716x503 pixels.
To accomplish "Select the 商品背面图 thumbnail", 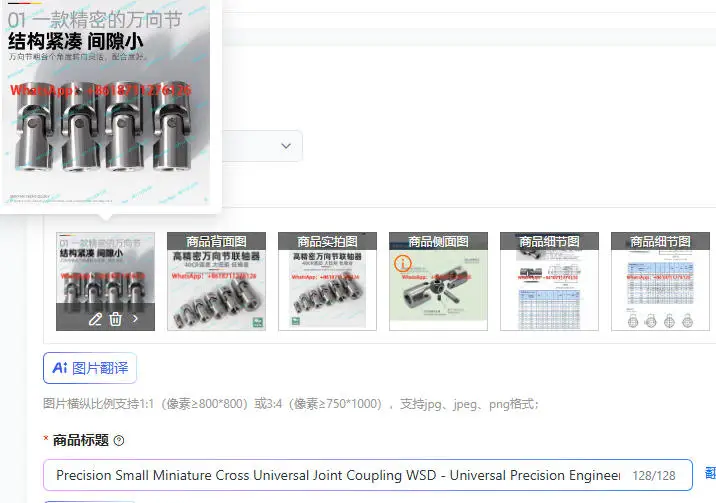I will 216,281.
